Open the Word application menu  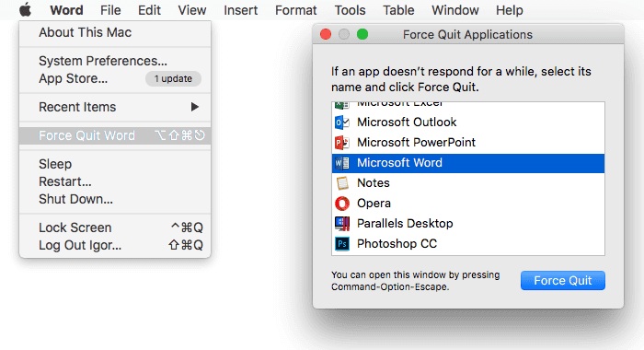tap(66, 10)
